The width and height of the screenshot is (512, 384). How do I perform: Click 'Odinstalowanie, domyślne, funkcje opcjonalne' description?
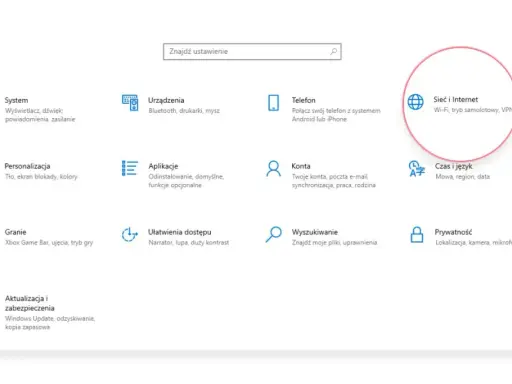coord(186,181)
